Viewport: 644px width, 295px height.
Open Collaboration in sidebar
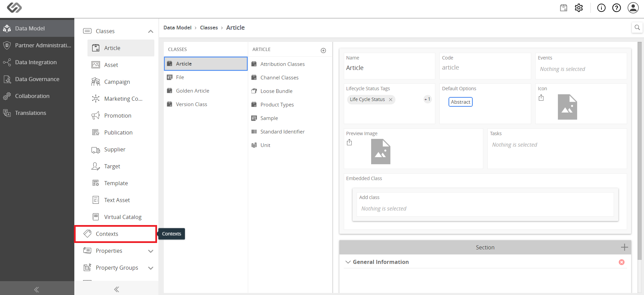37,96
